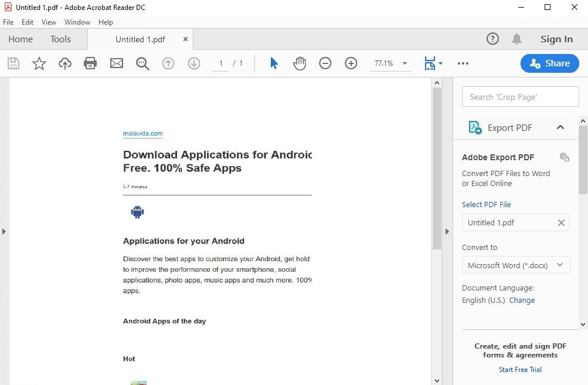Collapse the Export PDF section

(x=560, y=127)
